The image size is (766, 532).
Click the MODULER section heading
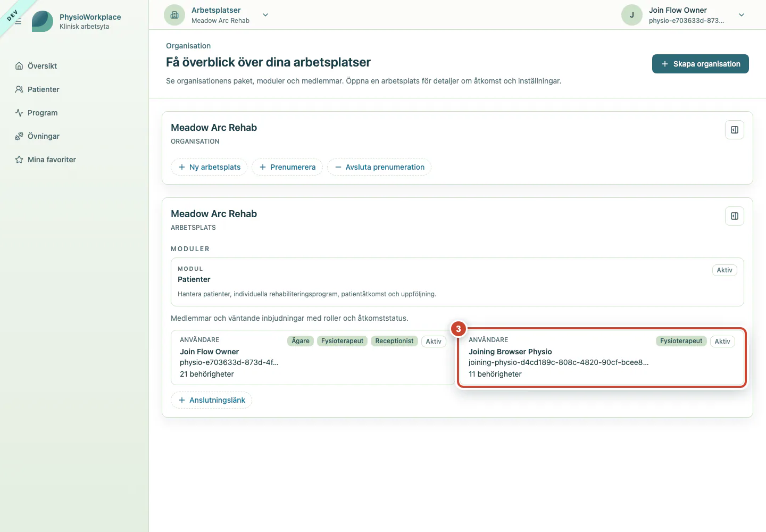[x=190, y=249]
